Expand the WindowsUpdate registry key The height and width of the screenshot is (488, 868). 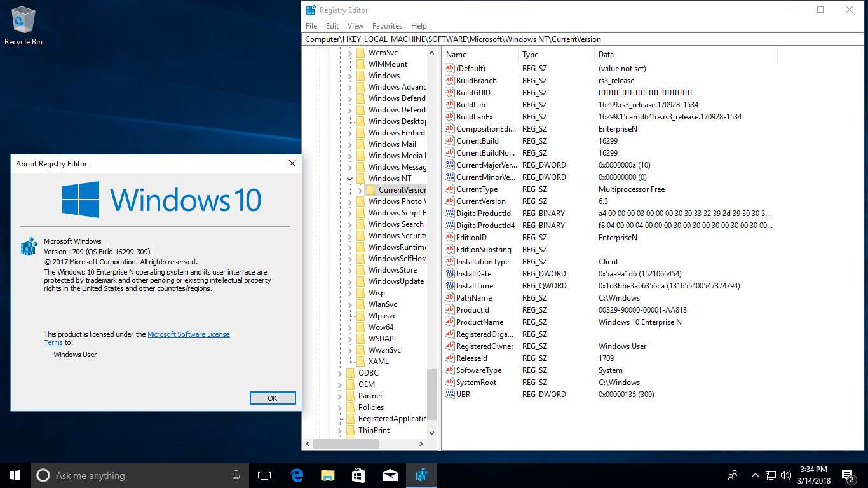349,281
